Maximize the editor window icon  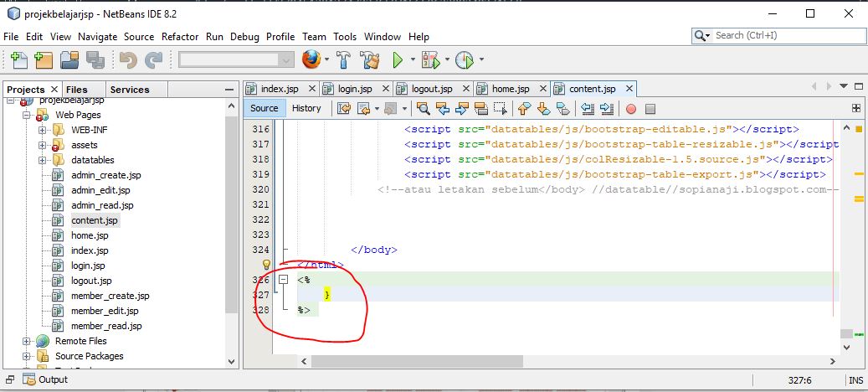coord(859,86)
